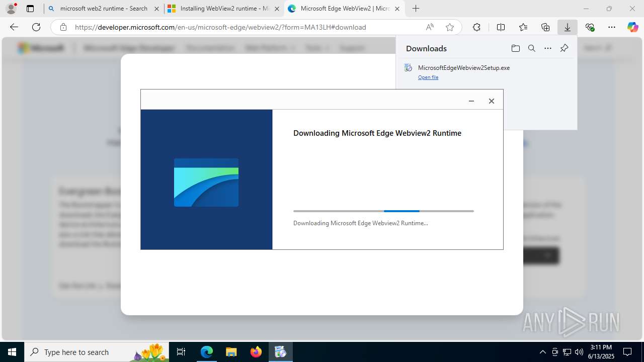Toggle the Downloads toolbar button

pyautogui.click(x=568, y=27)
